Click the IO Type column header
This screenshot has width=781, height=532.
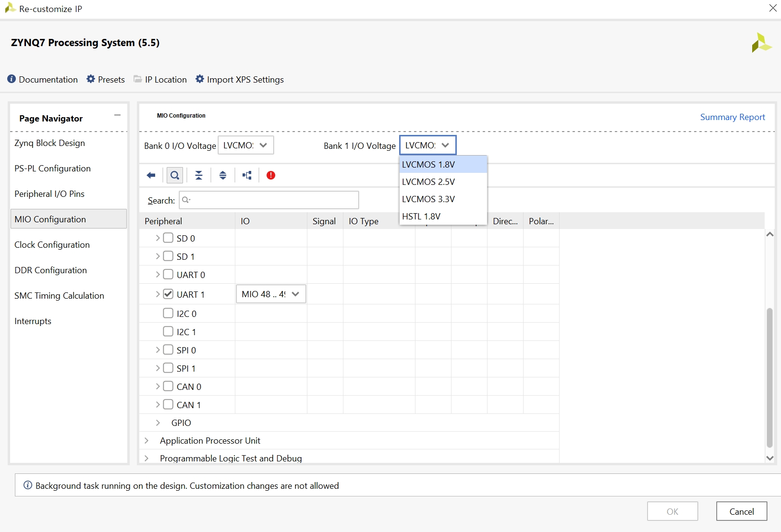coord(379,221)
